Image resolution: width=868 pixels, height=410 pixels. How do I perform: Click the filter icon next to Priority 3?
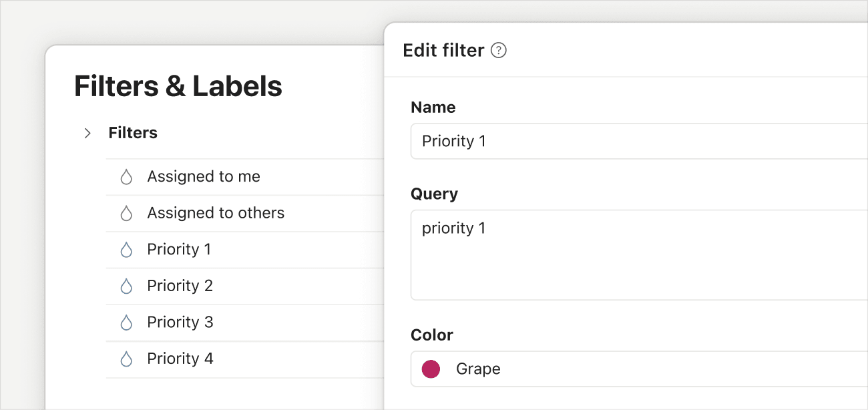tap(127, 322)
